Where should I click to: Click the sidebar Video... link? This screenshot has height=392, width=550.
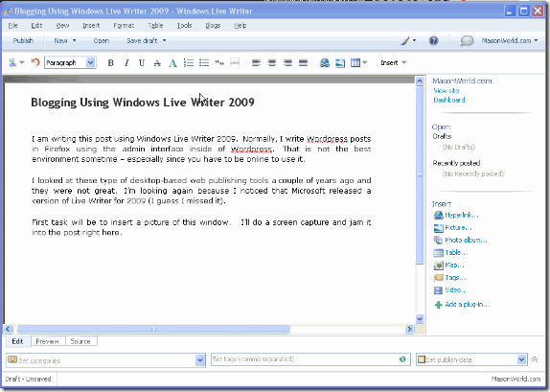[x=456, y=289]
